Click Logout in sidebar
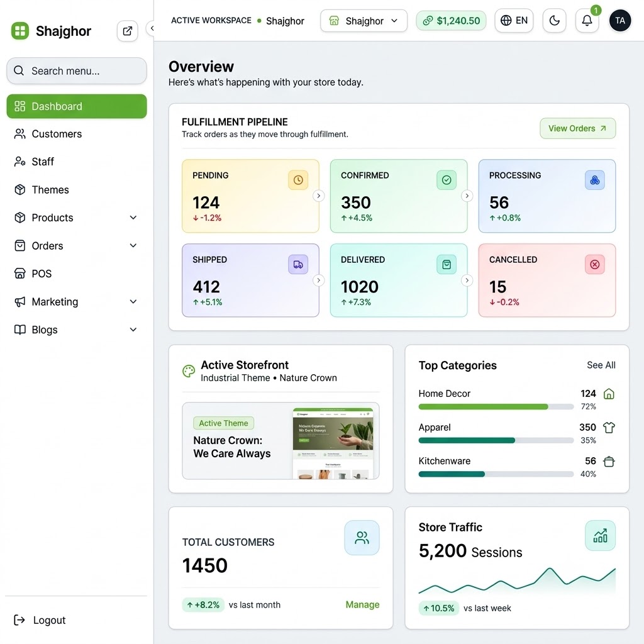 tap(40, 620)
